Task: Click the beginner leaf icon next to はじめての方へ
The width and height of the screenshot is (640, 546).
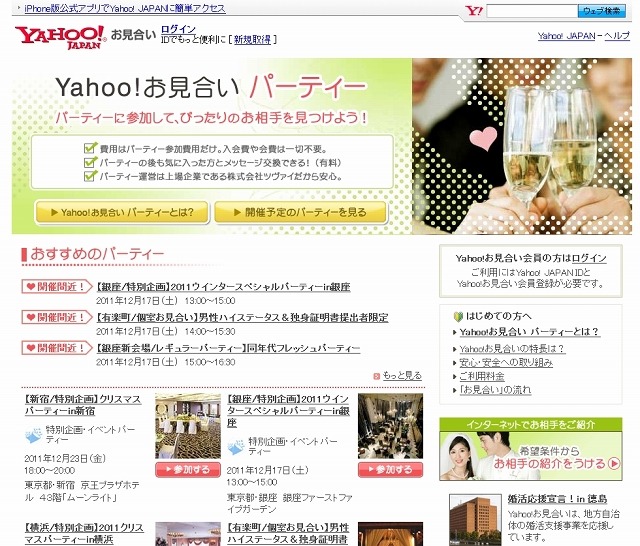Action: tap(458, 316)
